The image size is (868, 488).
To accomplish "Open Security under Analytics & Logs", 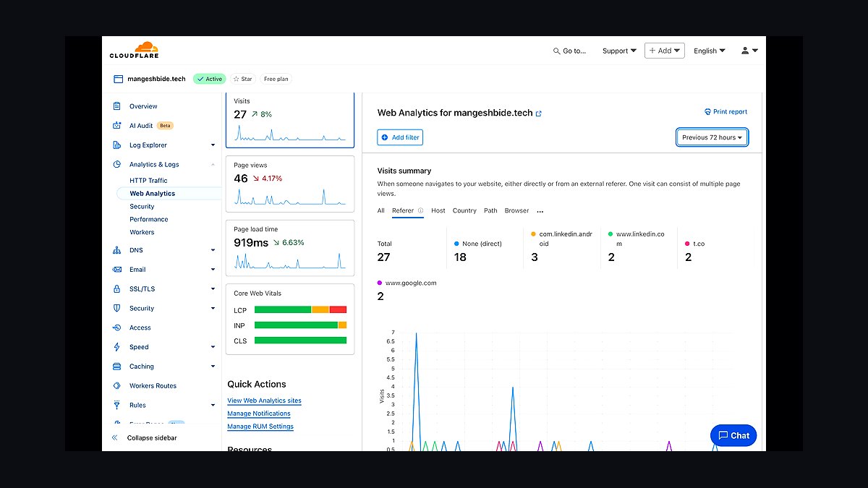I will (142, 207).
